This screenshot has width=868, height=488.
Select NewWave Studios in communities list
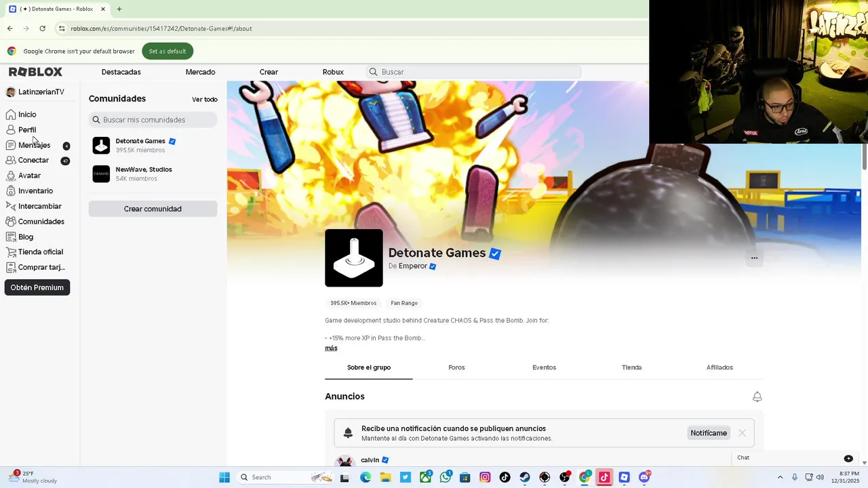coord(153,174)
